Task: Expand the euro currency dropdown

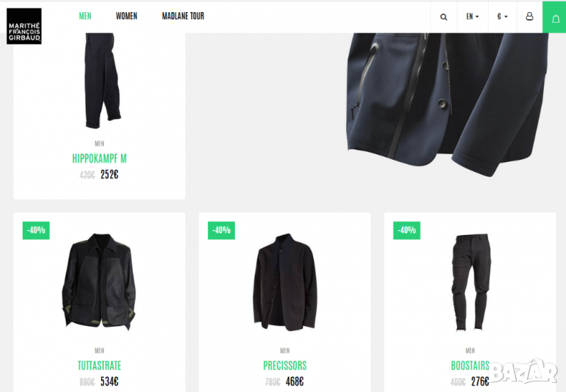Action: click(x=502, y=16)
